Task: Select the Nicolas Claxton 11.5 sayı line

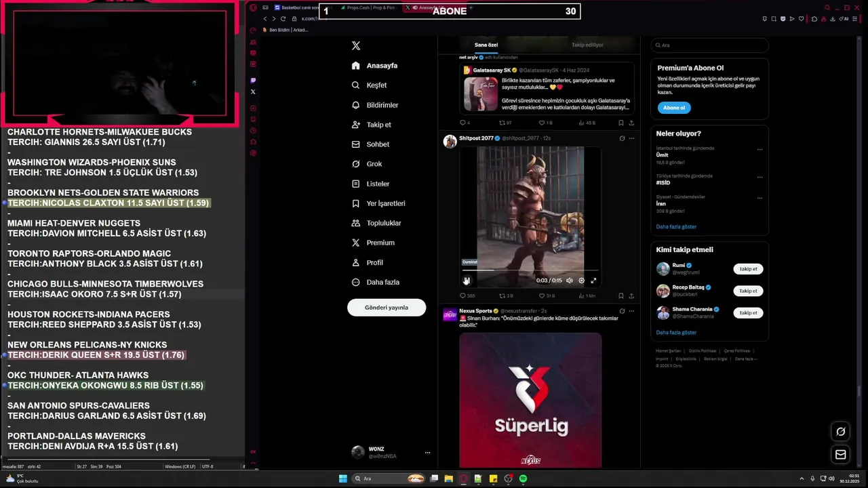Action: [108, 203]
